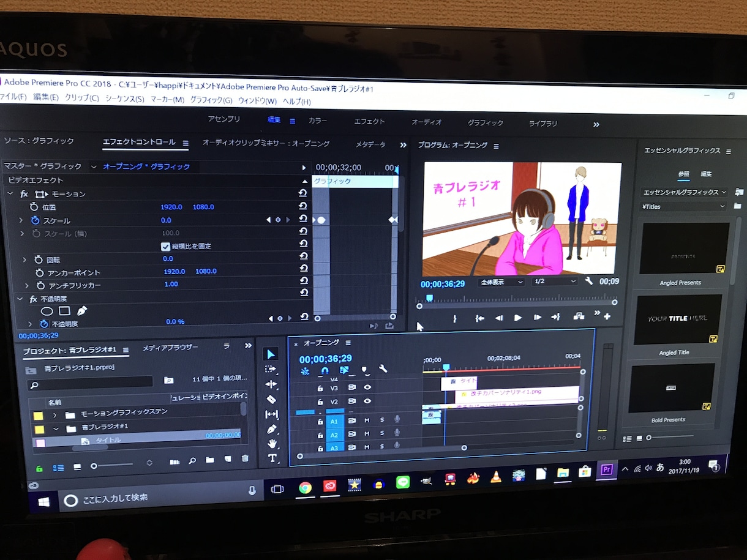Image resolution: width=747 pixels, height=560 pixels.
Task: Open Program monitor wrench settings
Action: (x=589, y=282)
